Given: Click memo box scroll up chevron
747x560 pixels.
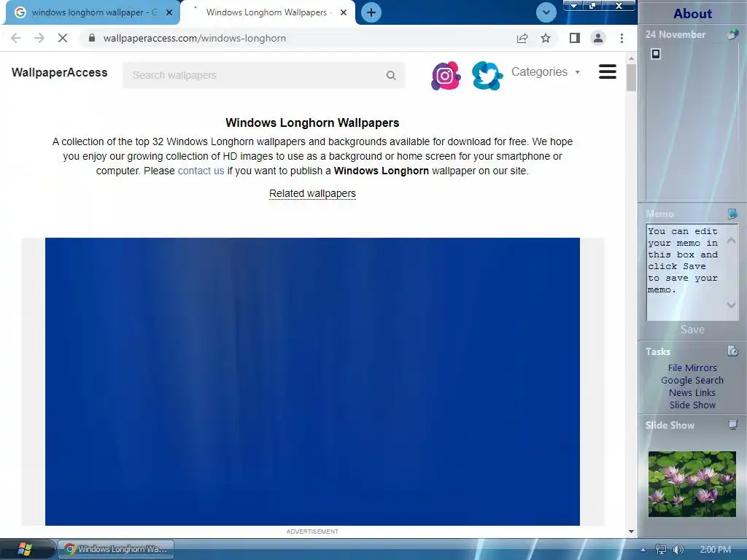Looking at the screenshot, I should point(731,241).
